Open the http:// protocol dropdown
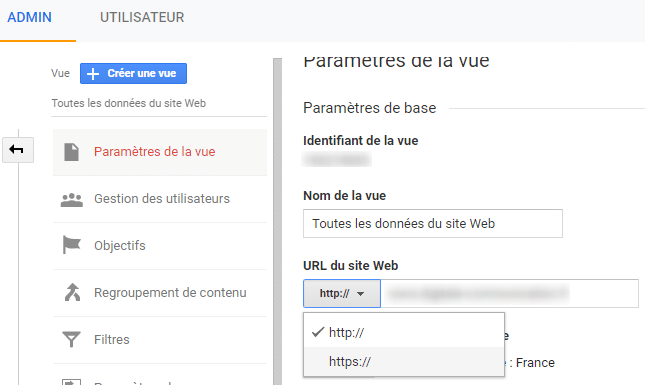The height and width of the screenshot is (385, 645). (342, 294)
